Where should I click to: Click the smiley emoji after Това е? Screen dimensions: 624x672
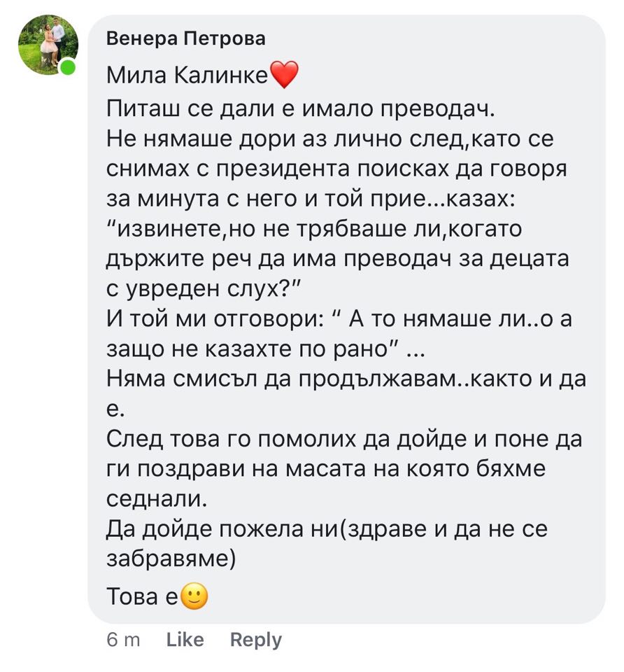click(x=194, y=596)
